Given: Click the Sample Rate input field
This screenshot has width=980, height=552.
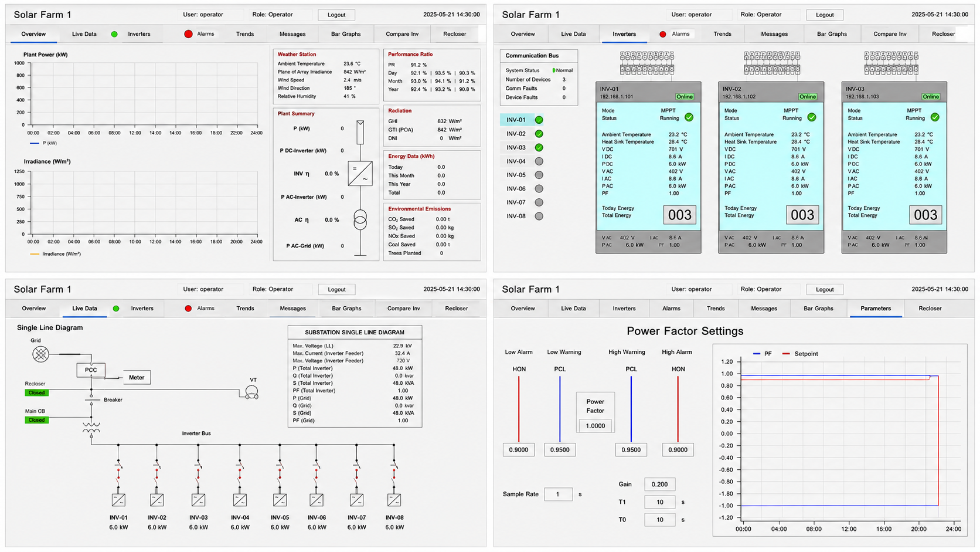Looking at the screenshot, I should (x=558, y=495).
